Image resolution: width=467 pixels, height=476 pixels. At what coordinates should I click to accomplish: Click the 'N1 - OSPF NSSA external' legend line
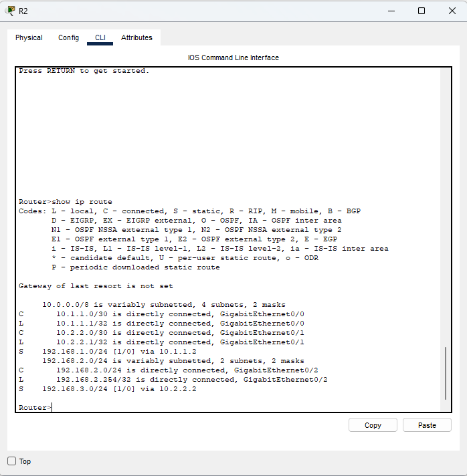pos(197,230)
